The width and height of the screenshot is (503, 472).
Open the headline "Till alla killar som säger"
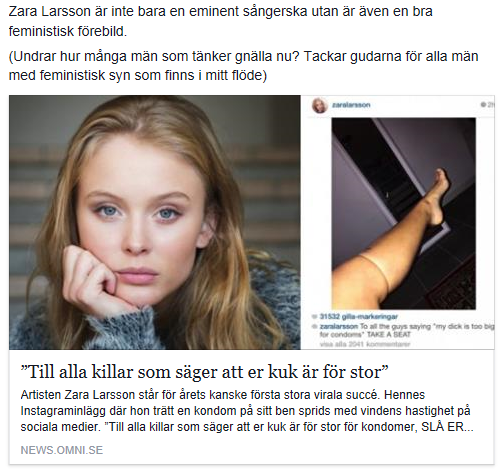tap(204, 372)
